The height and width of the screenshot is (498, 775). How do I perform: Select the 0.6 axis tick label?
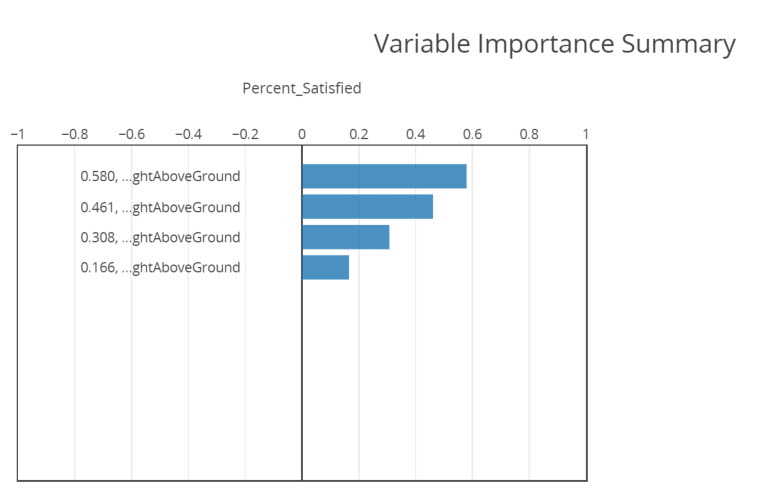click(472, 133)
